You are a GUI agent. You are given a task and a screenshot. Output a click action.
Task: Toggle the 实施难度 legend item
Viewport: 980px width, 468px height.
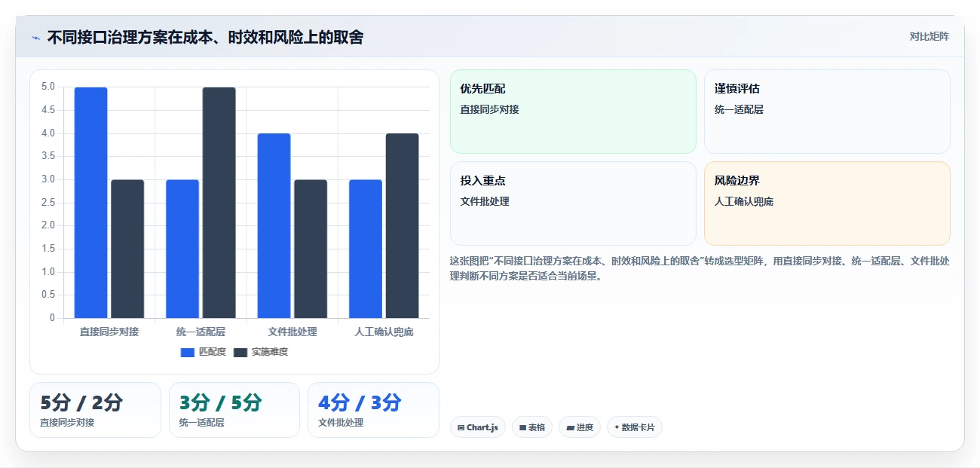tap(261, 352)
